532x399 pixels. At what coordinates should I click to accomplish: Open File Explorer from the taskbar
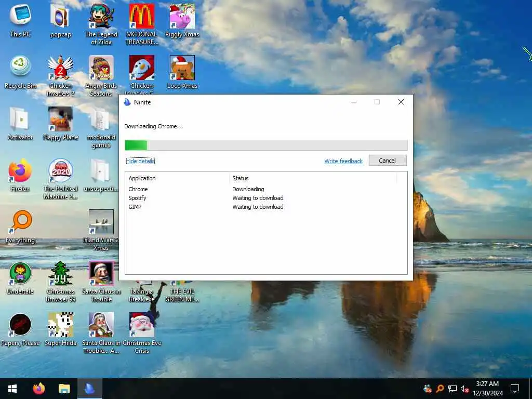tap(64, 389)
